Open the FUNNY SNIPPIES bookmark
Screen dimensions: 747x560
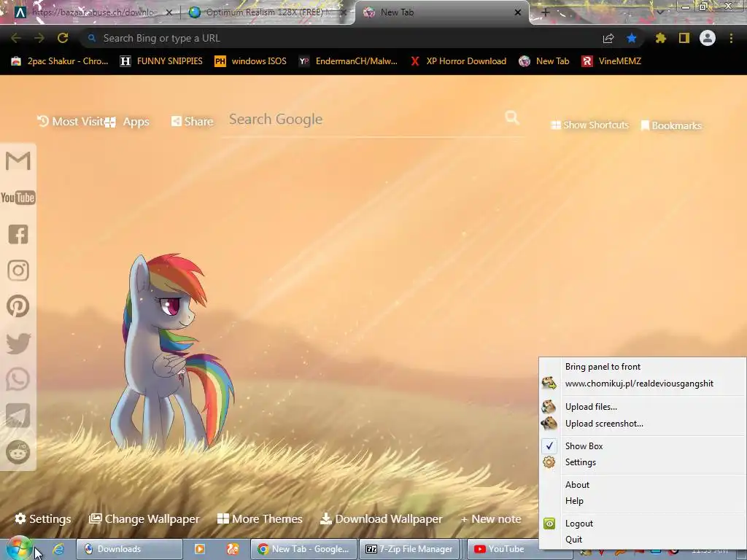tap(161, 61)
